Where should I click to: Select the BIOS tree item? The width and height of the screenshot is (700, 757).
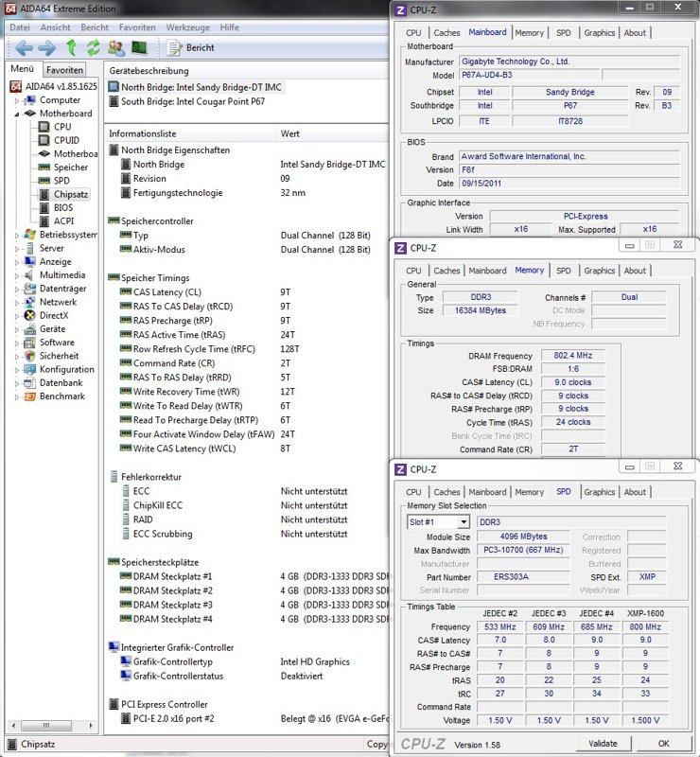tap(63, 208)
